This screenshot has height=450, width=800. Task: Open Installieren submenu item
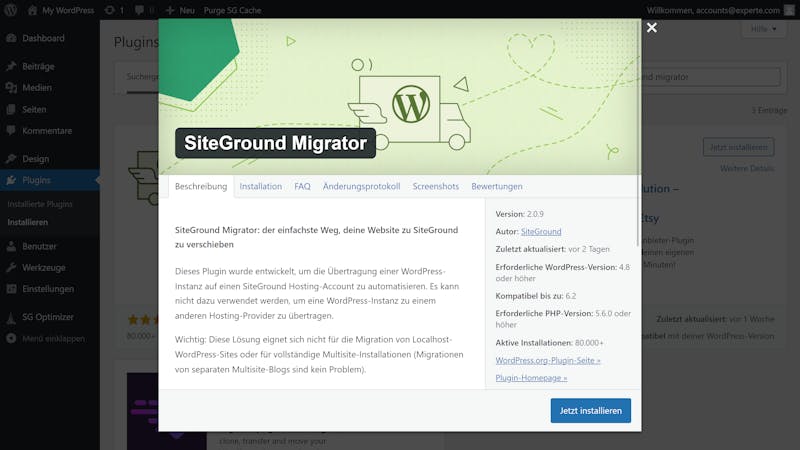[28, 222]
